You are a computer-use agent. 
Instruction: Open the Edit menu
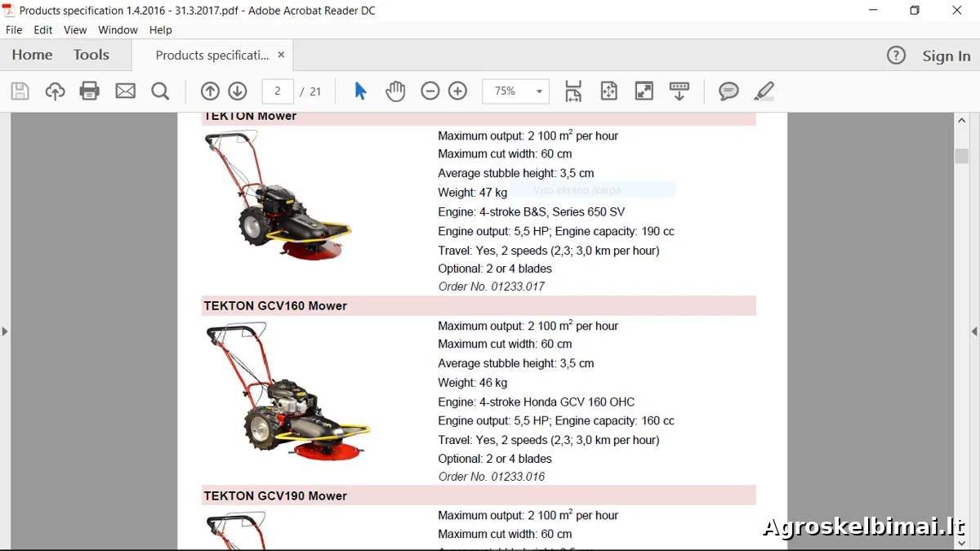tap(43, 29)
